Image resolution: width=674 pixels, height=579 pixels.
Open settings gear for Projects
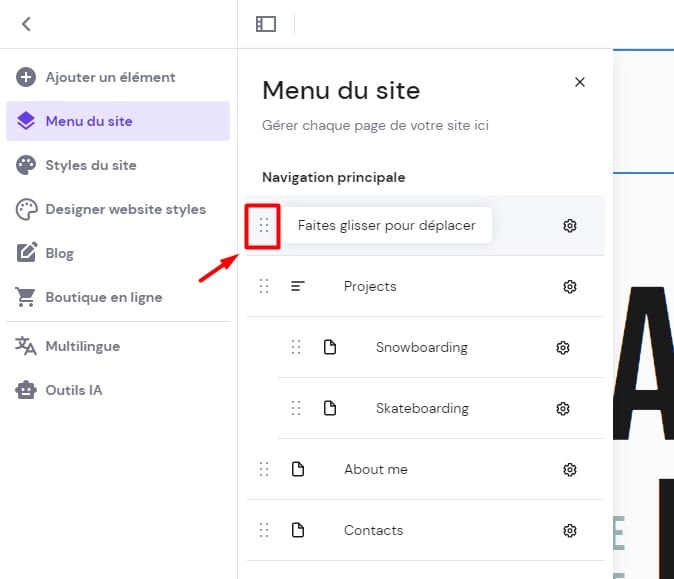click(570, 287)
